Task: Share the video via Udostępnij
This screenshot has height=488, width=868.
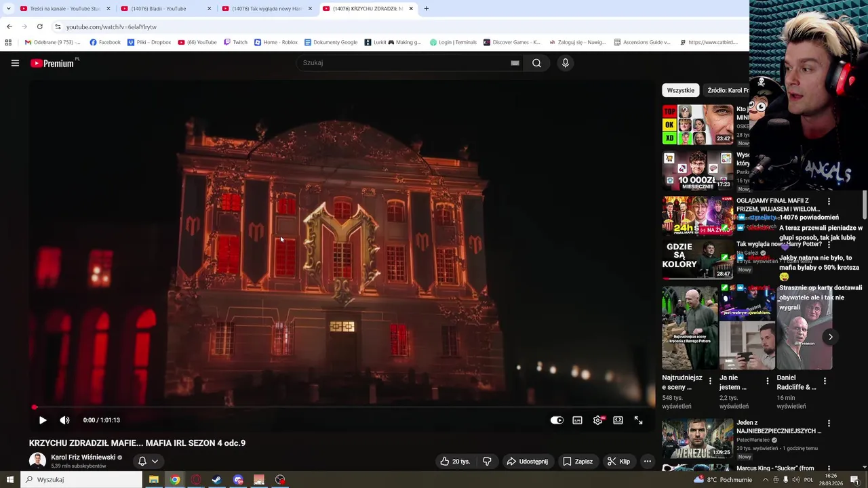Action: click(527, 462)
